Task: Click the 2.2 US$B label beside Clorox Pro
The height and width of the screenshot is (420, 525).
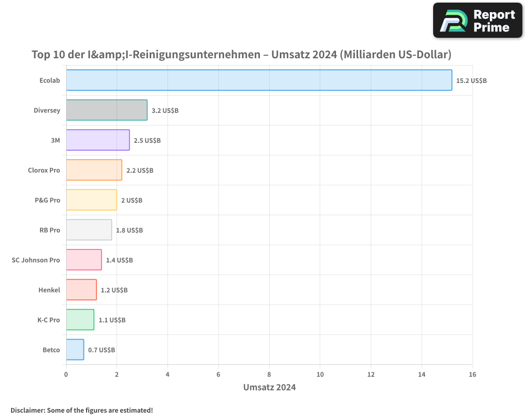Action: 139,170
